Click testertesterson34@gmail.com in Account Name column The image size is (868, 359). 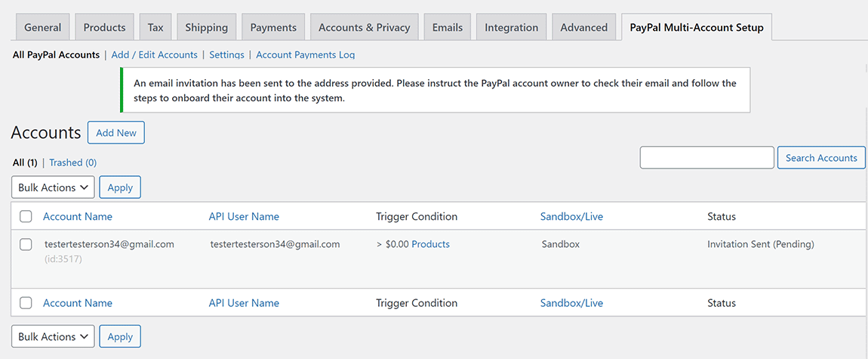pos(109,244)
